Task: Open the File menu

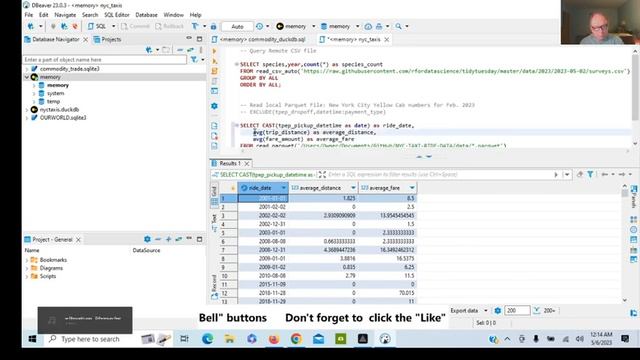Action: click(29, 15)
